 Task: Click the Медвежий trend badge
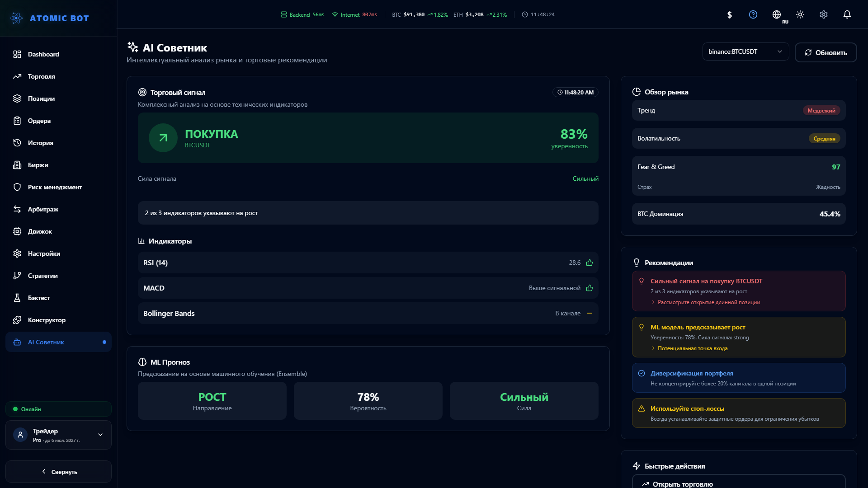point(821,111)
